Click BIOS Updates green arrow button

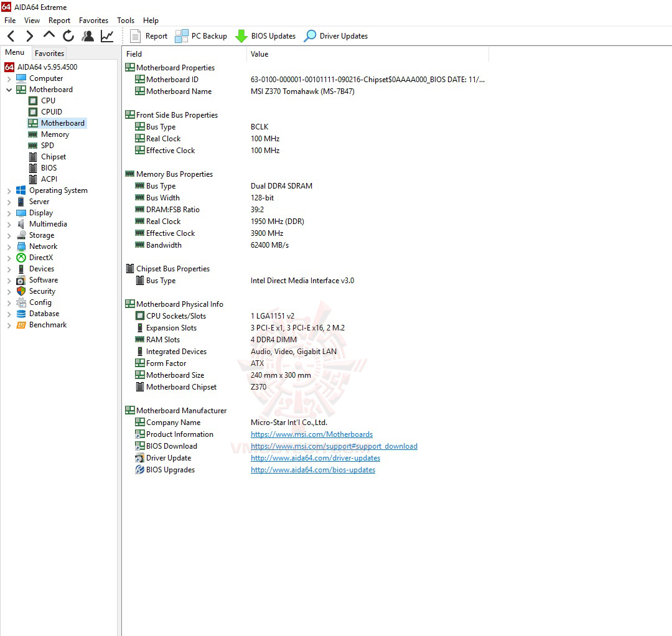[x=265, y=36]
